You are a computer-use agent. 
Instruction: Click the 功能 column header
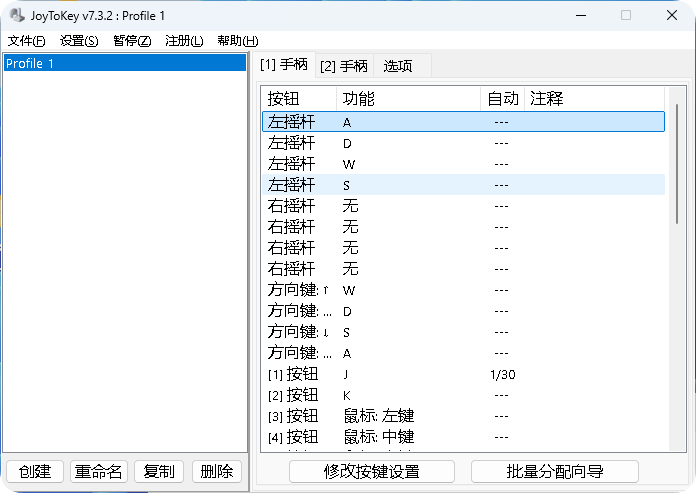(x=408, y=99)
